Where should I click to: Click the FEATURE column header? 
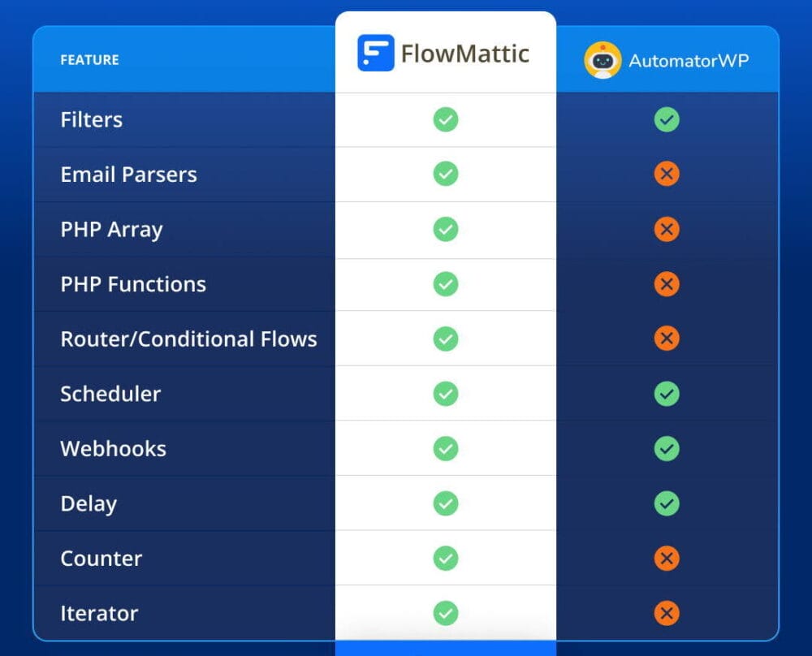[89, 60]
